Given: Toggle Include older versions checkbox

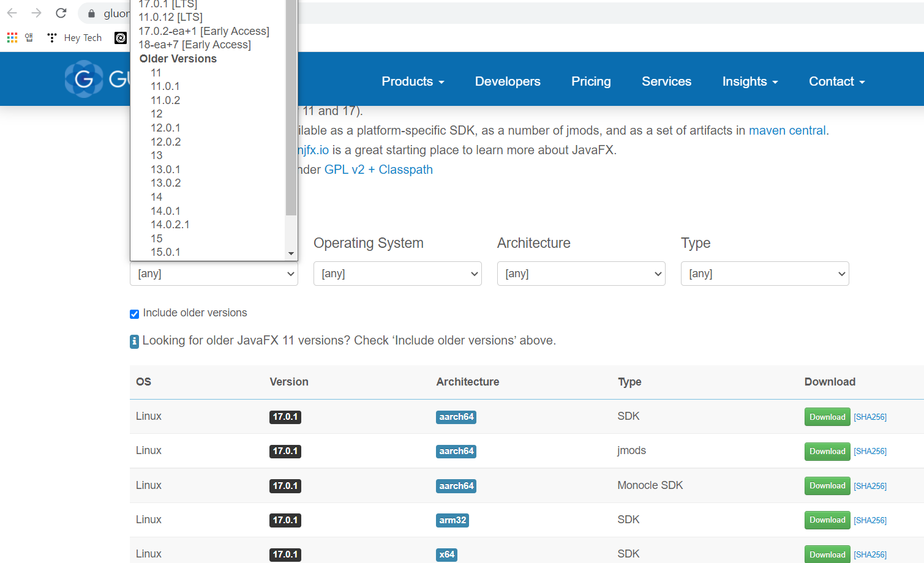Looking at the screenshot, I should click(134, 314).
